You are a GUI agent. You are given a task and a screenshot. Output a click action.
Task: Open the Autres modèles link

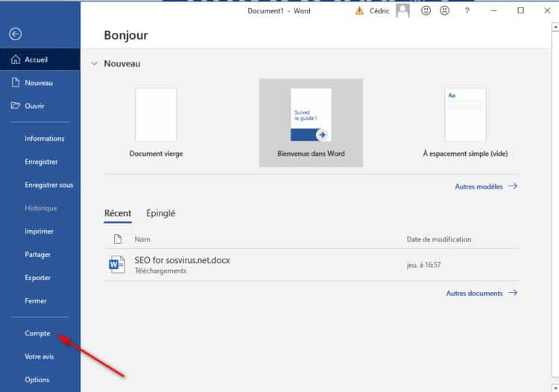click(485, 186)
